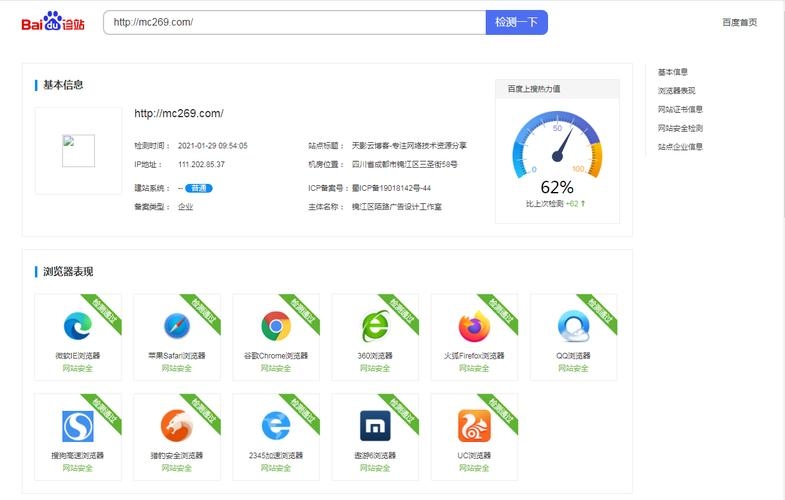Click the 搜狗高速浏览器 label
This screenshot has width=785, height=500.
78,455
